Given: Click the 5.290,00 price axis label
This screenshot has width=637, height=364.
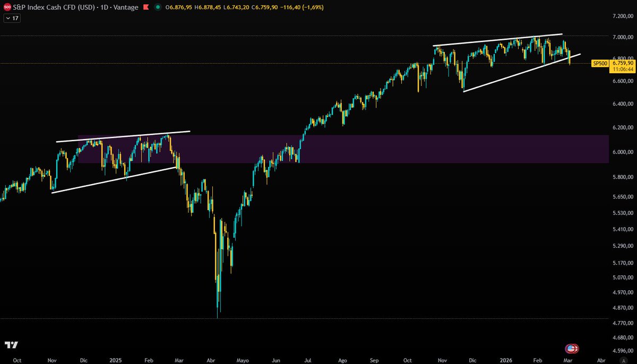Looking at the screenshot, I should click(623, 246).
